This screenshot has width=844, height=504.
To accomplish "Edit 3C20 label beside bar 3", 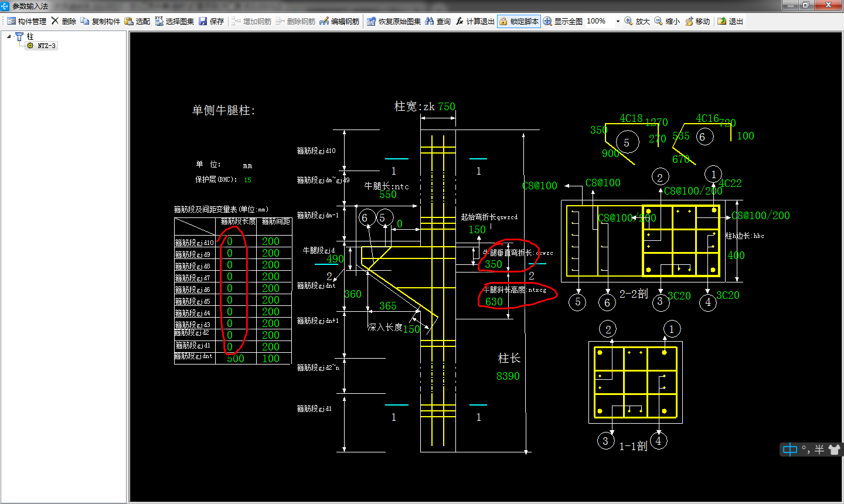I will (679, 296).
